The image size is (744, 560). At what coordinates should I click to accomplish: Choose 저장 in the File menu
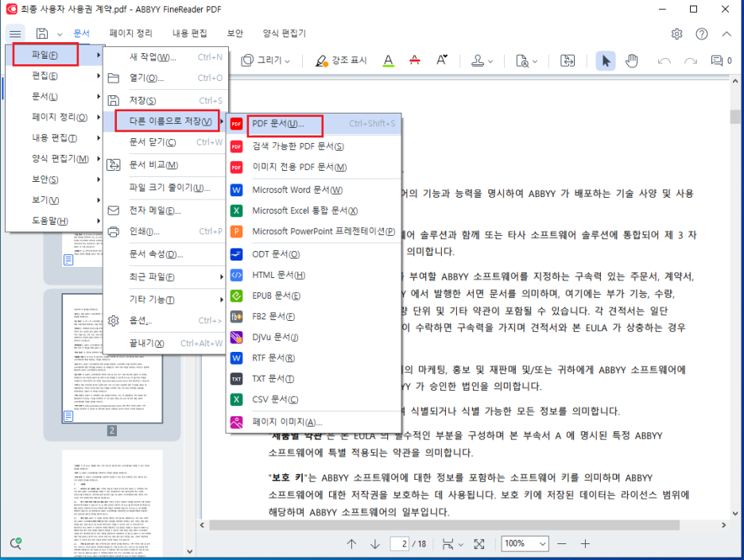165,101
